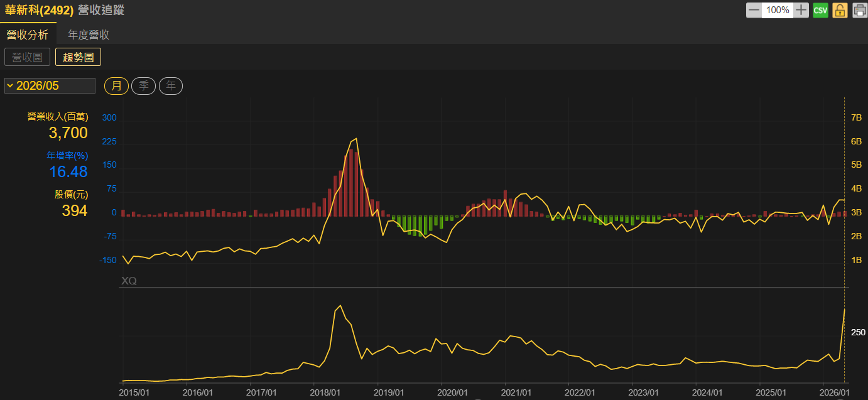
Task: Select yearly 年 period toggle
Action: [171, 86]
